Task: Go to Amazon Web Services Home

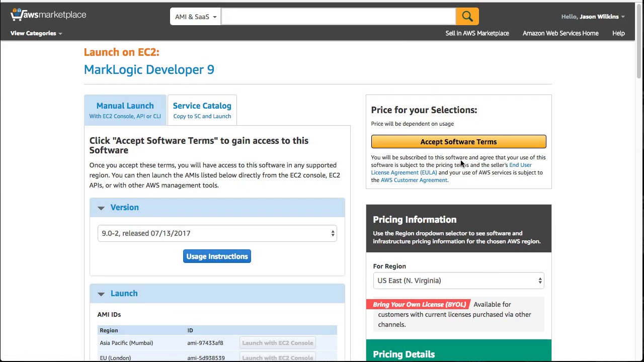Action: (560, 33)
